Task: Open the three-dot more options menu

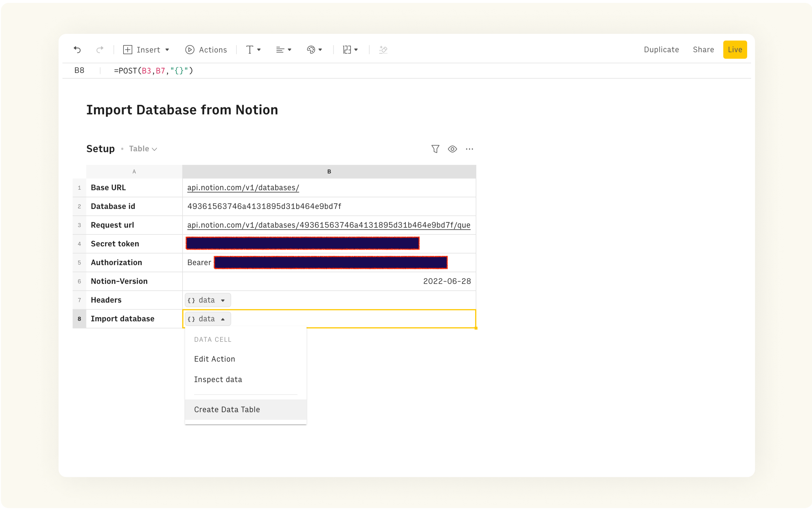Action: (470, 149)
